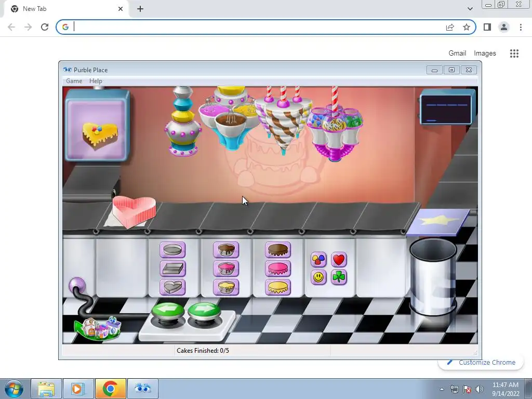Click the Cakes Finished 0/5 status text

(203, 351)
